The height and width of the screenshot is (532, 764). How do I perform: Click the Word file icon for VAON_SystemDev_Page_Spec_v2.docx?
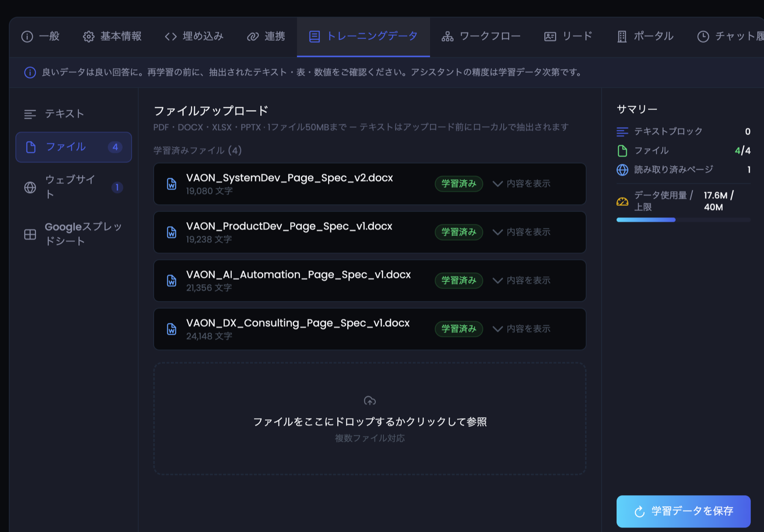(171, 184)
